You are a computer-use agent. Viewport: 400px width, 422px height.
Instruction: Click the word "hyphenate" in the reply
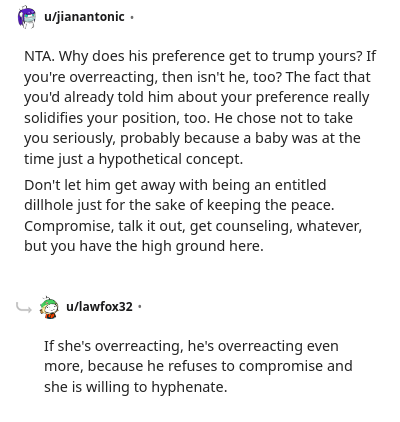(x=187, y=387)
